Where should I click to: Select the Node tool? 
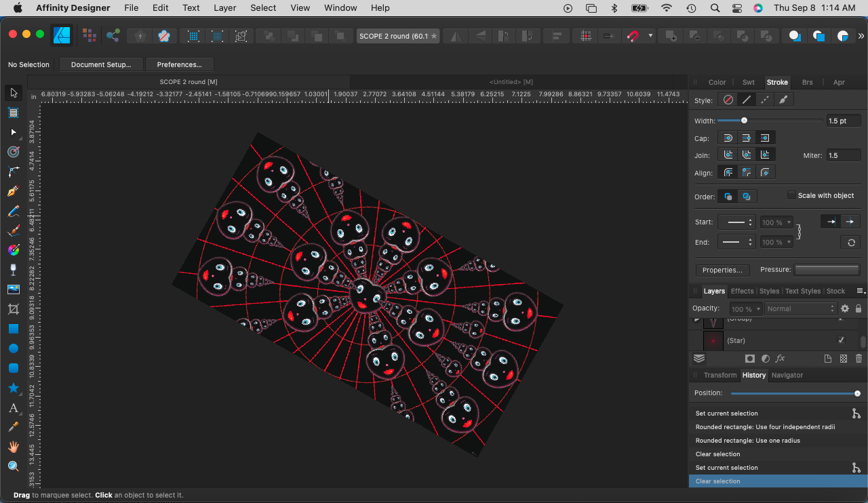pyautogui.click(x=14, y=132)
